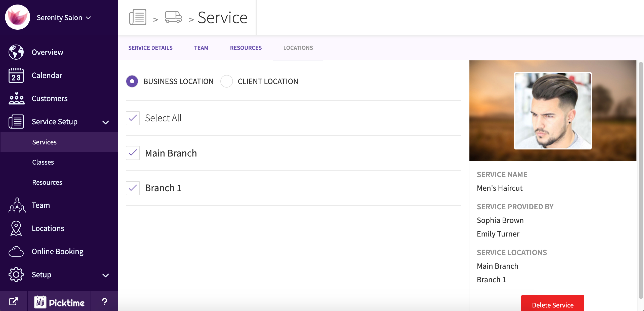Screen dimensions: 644x311
Task: Click the Overview globe icon
Action: click(x=16, y=52)
